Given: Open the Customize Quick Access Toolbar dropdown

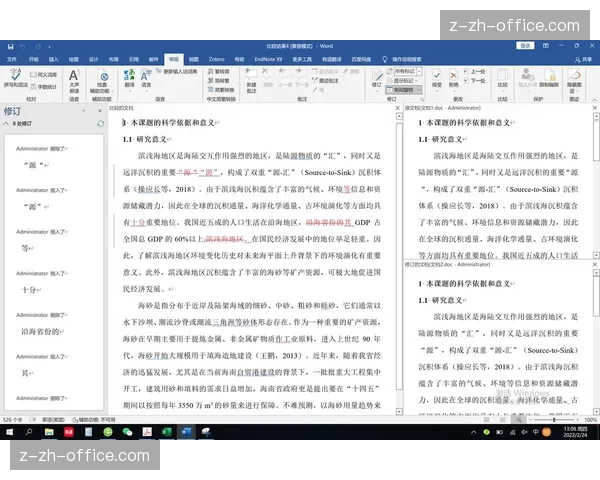Looking at the screenshot, I should click(49, 47).
